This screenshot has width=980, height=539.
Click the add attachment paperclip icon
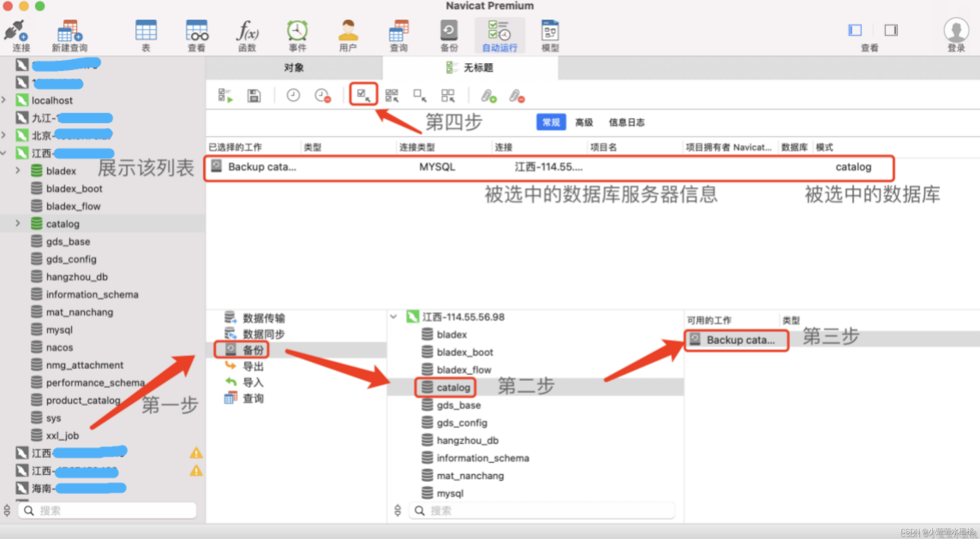[488, 96]
